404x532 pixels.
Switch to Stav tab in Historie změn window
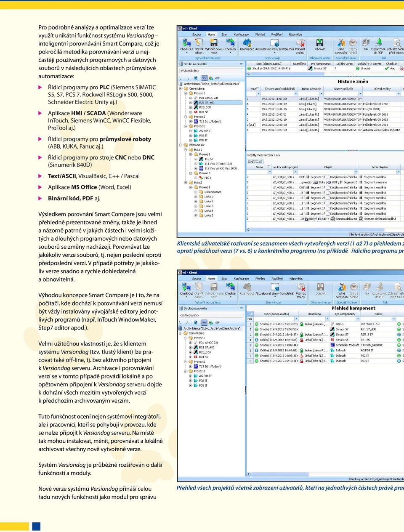click(x=224, y=35)
